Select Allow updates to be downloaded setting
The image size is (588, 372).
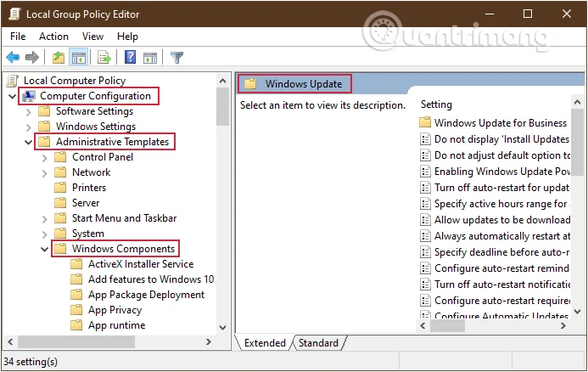pos(502,220)
